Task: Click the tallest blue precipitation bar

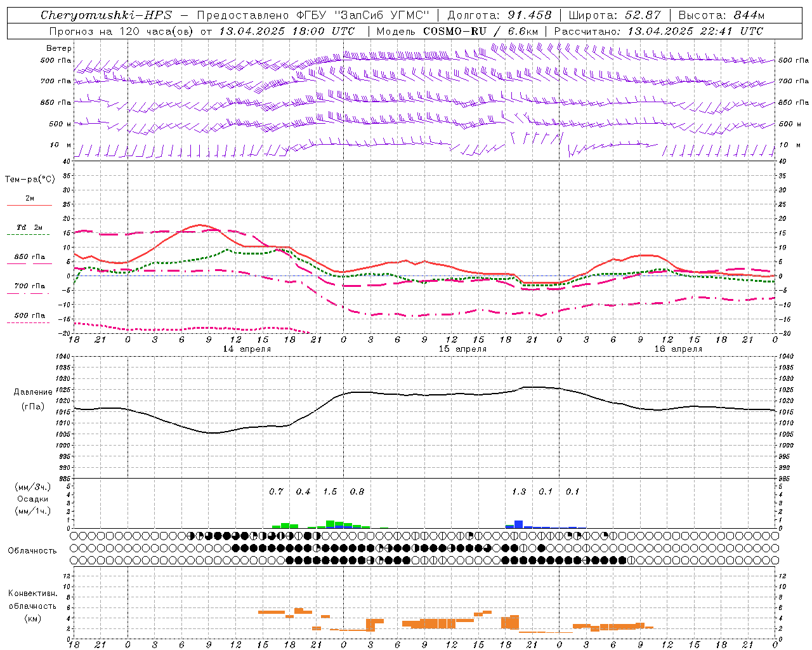Action: [x=519, y=524]
